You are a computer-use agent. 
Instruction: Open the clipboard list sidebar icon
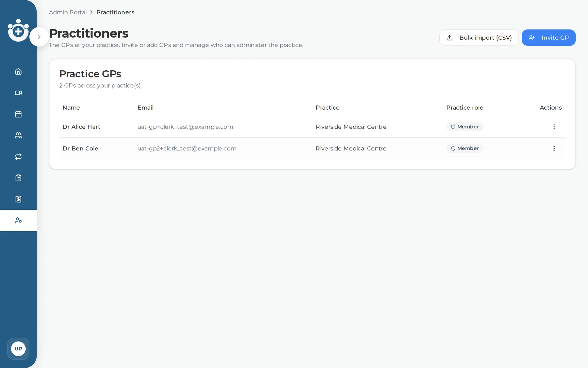coord(18,178)
